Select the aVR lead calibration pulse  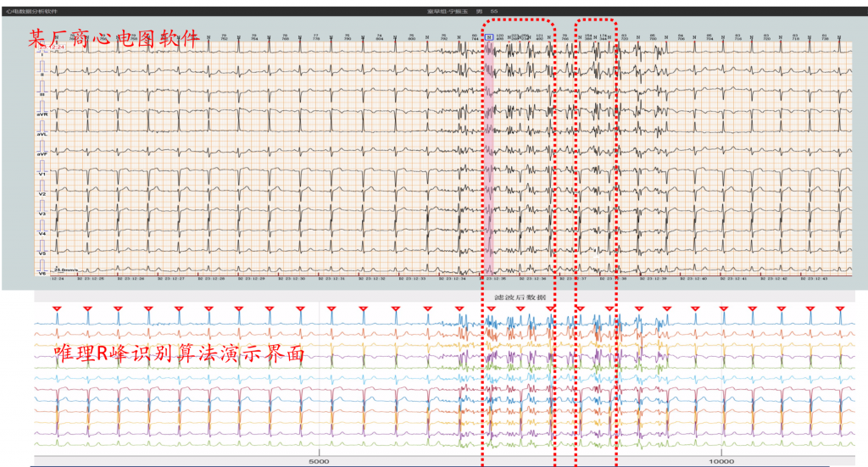pos(42,108)
